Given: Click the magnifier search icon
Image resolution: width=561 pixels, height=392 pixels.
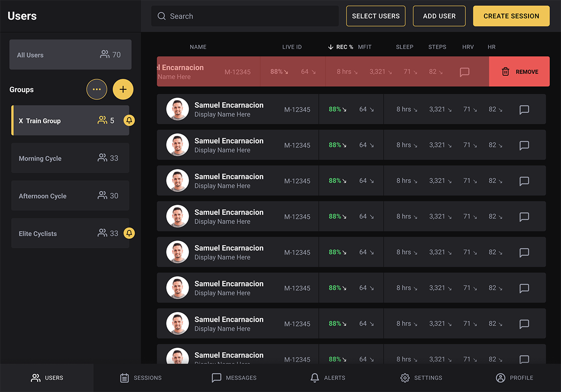Looking at the screenshot, I should pyautogui.click(x=162, y=16).
